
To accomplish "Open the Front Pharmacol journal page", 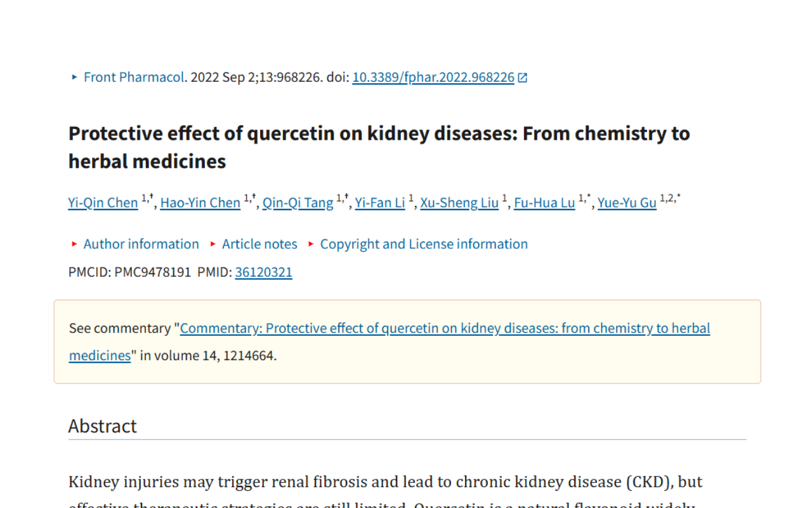I will pos(133,77).
